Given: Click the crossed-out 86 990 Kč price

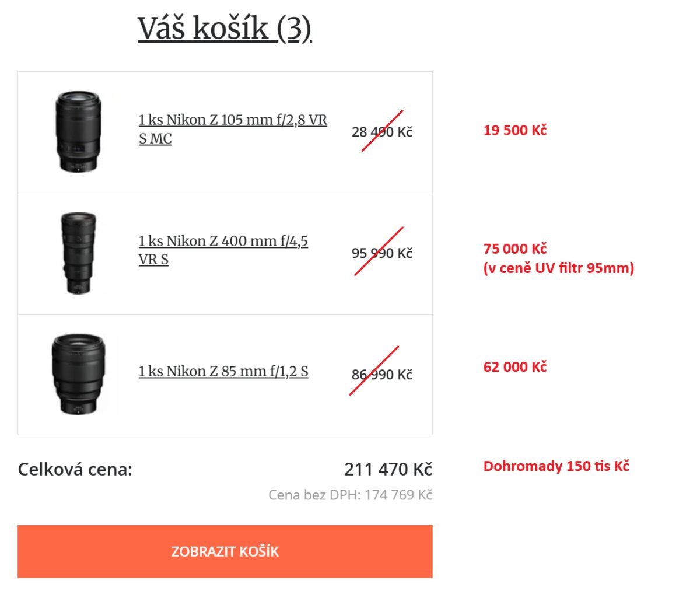Looking at the screenshot, I should pos(381,374).
